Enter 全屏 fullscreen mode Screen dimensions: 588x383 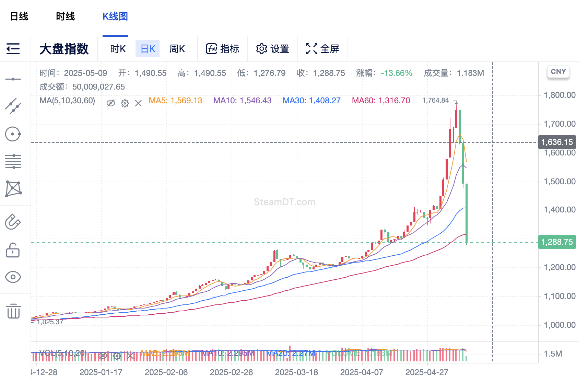(322, 49)
